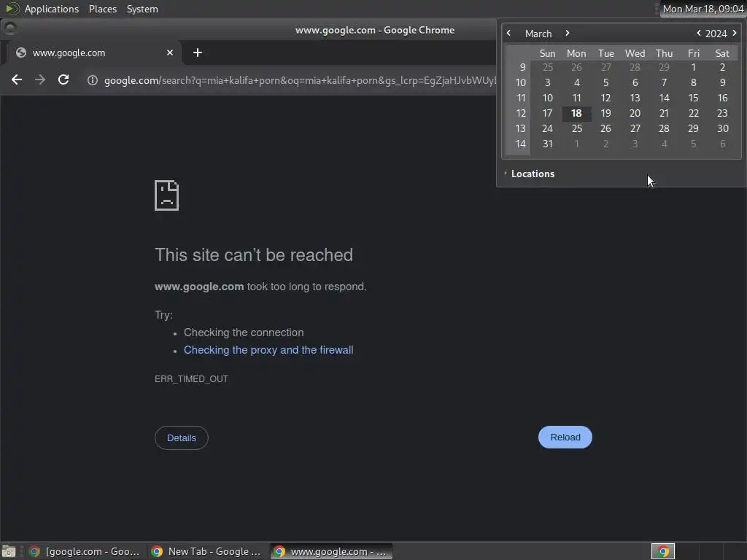Go to previous month in calendar
Viewport: 747px width, 560px height.
tap(508, 33)
